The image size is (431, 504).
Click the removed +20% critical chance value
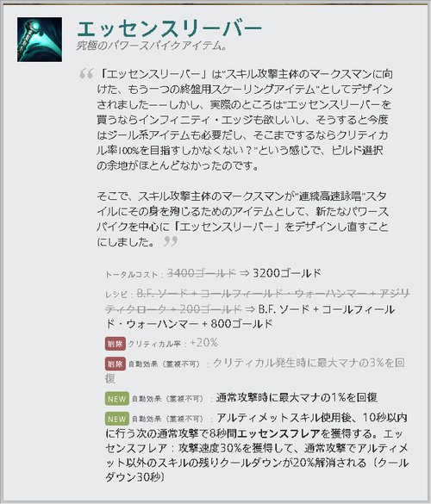pos(204,343)
